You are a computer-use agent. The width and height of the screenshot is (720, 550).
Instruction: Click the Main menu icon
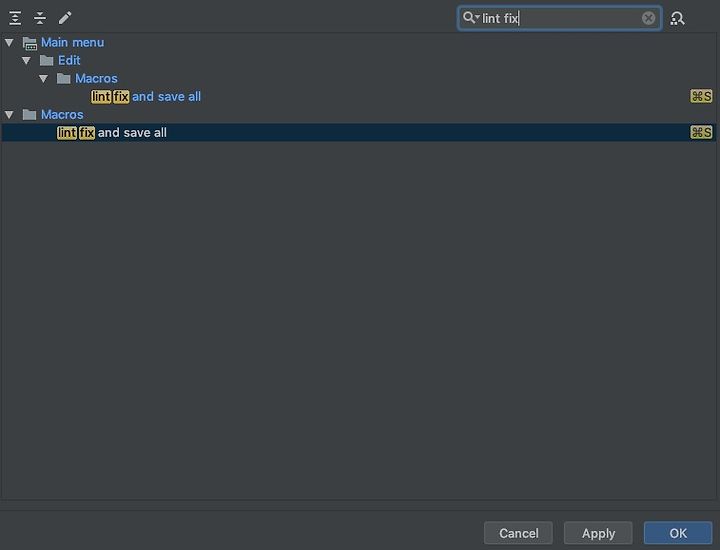(x=30, y=43)
